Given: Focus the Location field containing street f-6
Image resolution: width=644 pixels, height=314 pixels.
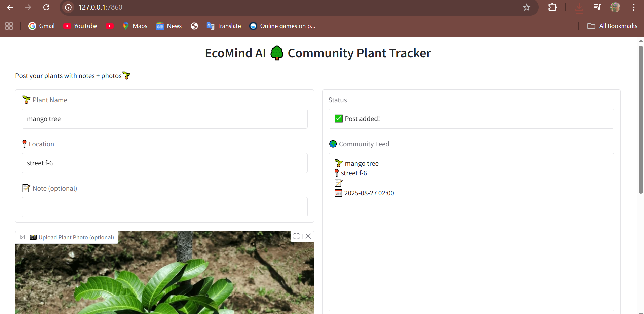Looking at the screenshot, I should (x=164, y=163).
